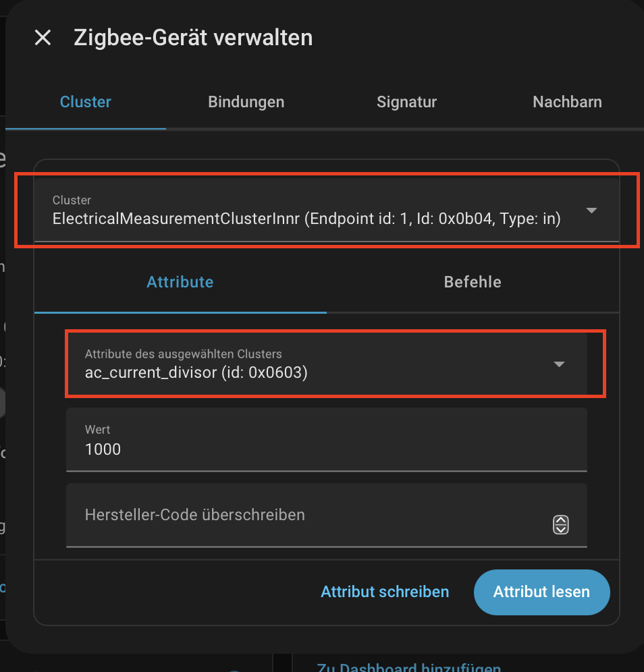
Task: Click the Attribut lesen button
Action: point(541,592)
